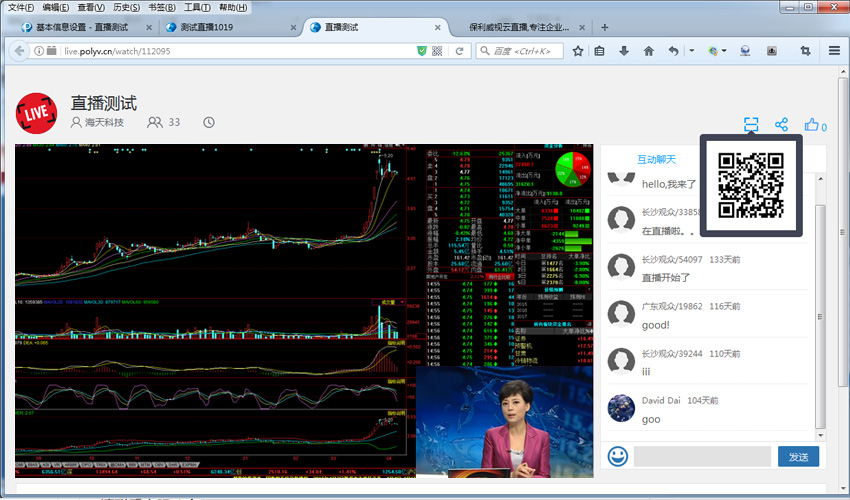Expand the search engine dropdown
The image size is (850, 500).
(x=485, y=51)
